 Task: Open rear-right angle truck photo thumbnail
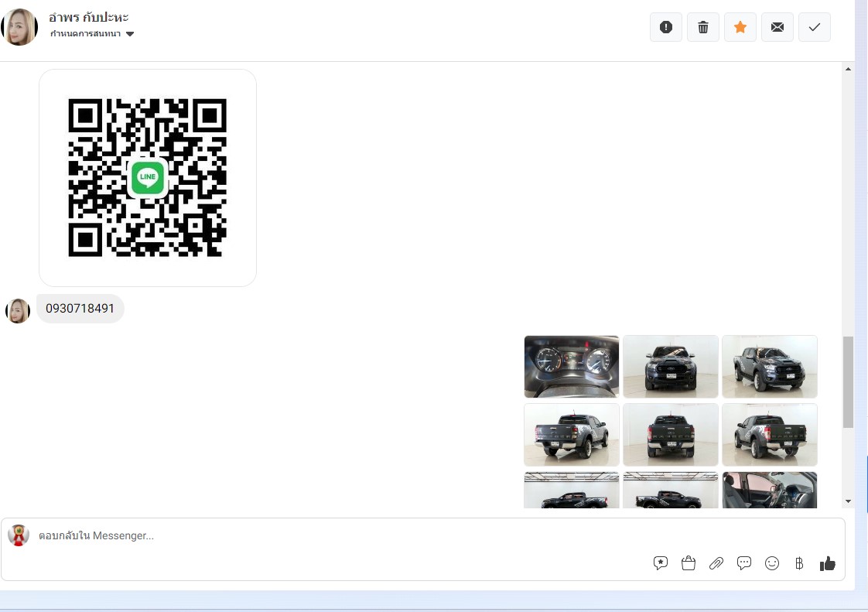(x=770, y=435)
